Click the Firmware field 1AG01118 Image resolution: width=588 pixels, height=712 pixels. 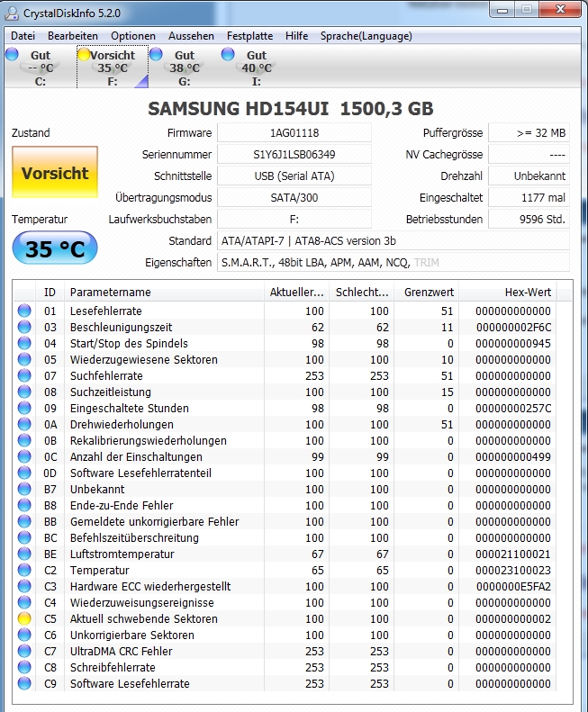click(294, 132)
